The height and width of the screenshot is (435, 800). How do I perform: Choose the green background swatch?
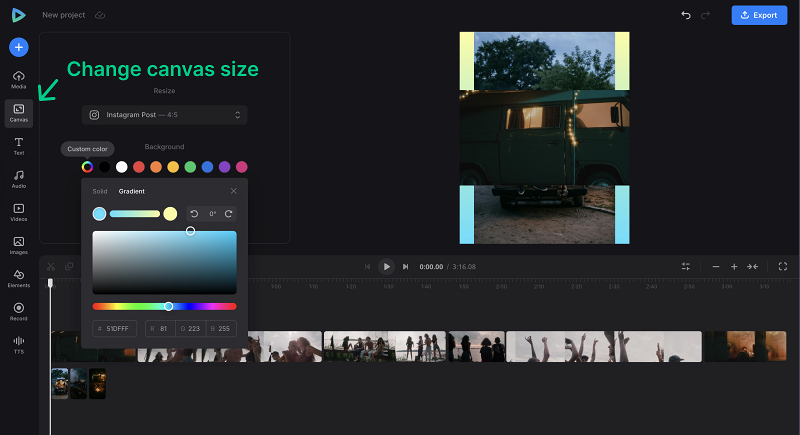point(190,167)
